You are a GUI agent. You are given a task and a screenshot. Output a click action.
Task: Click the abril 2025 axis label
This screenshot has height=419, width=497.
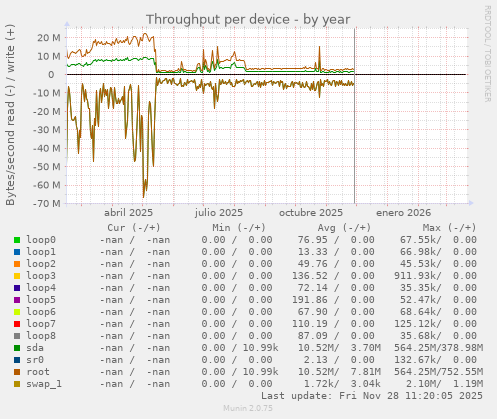(128, 213)
